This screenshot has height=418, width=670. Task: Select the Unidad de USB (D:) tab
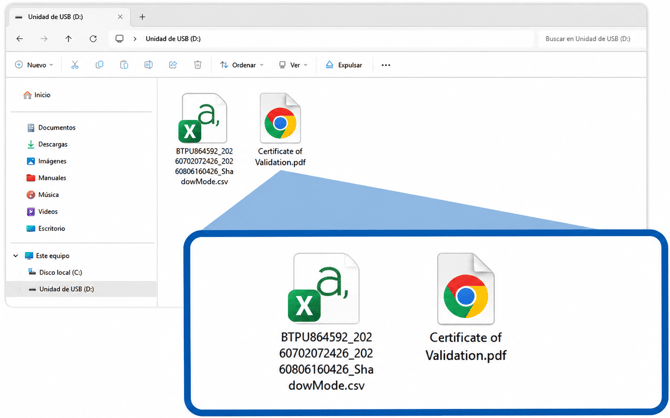[68, 17]
